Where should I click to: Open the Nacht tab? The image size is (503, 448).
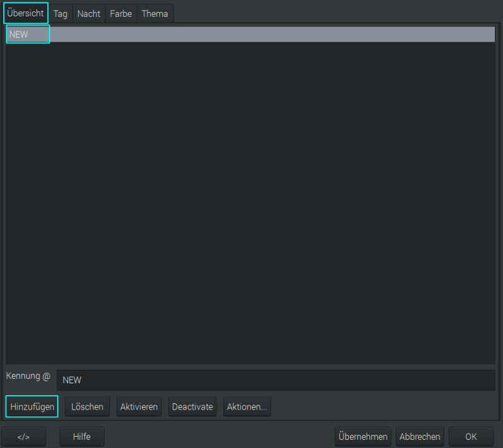pyautogui.click(x=89, y=14)
